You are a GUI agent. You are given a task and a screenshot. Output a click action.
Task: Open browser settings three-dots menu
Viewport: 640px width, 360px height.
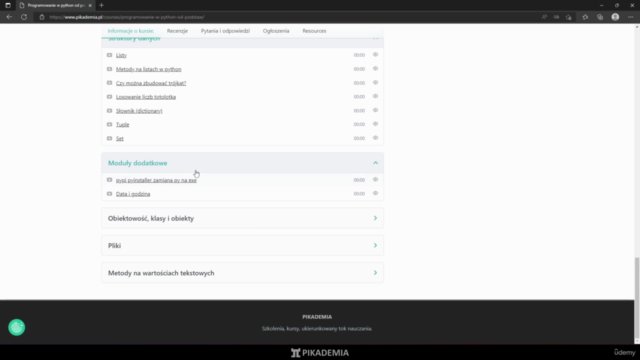pos(631,17)
